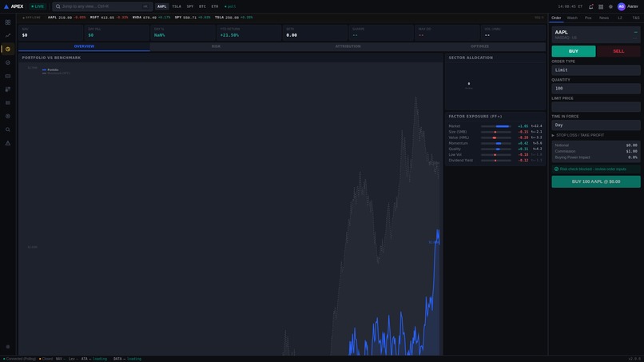Switch to the Optimize tab
The height and width of the screenshot is (362, 644).
tap(479, 46)
